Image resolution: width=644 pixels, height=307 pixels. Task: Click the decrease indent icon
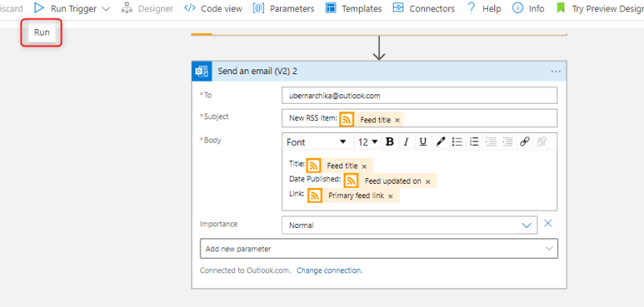[491, 142]
